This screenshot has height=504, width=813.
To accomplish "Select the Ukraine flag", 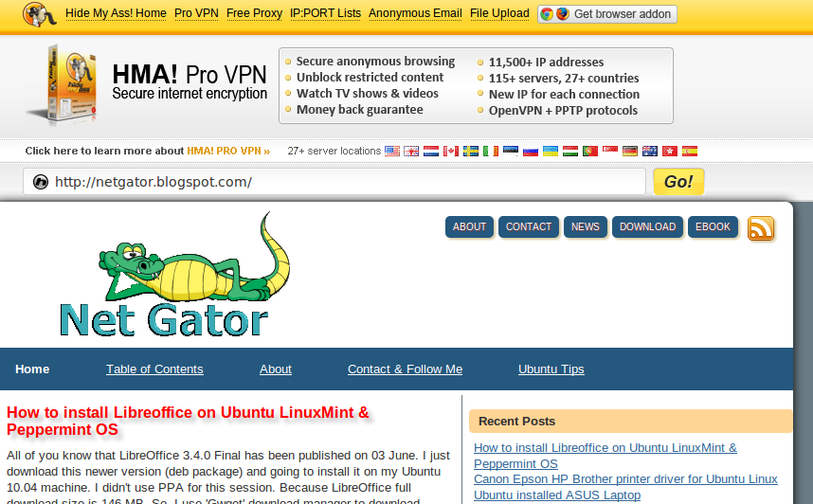I will click(x=551, y=151).
